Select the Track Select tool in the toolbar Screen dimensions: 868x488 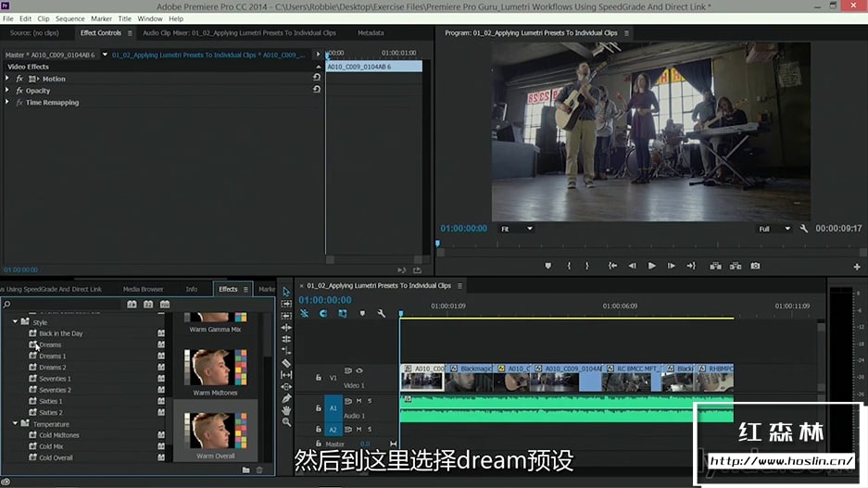[x=286, y=304]
